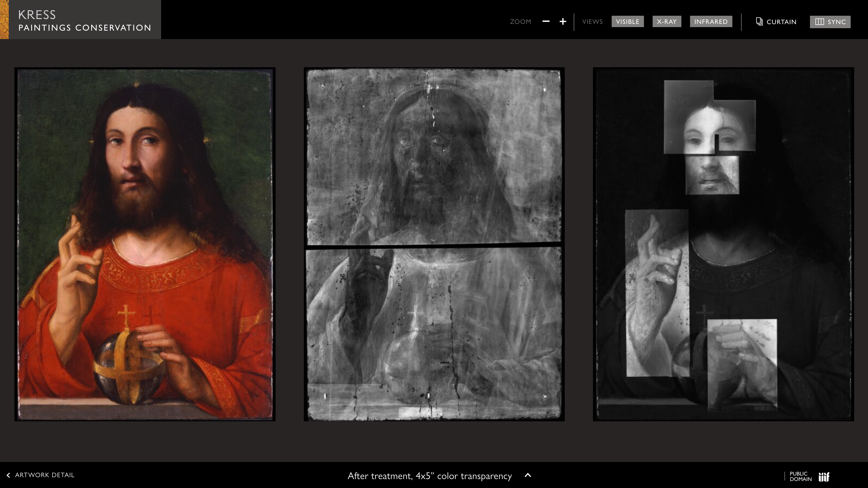Click the IIIF logo icon
868x488 pixels.
tap(824, 477)
